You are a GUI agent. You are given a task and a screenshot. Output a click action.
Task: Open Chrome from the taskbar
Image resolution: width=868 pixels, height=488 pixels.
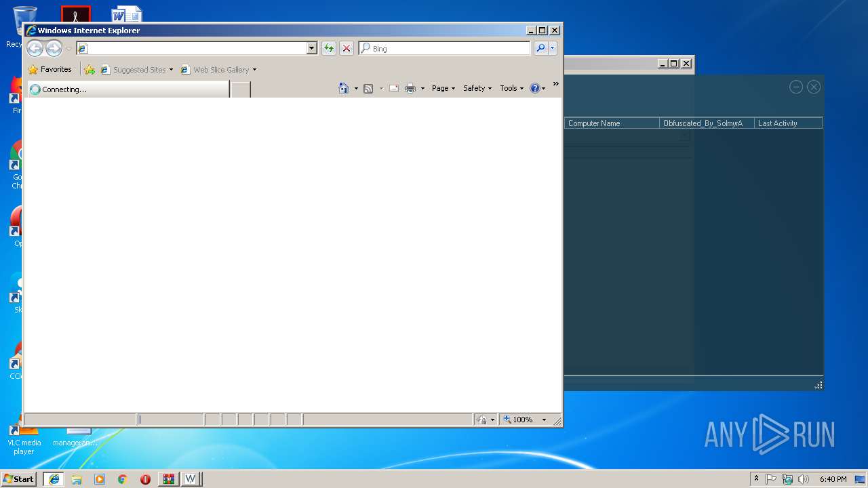pyautogui.click(x=122, y=479)
